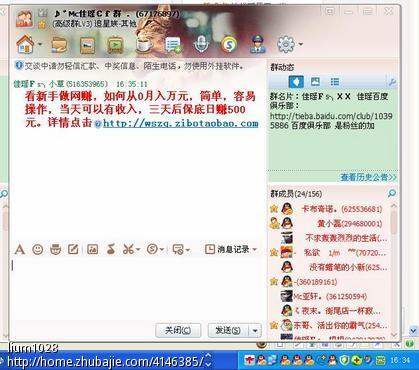Viewport: 419px width, 370px height.
Task: Open the wszq.zibotaobao.com link in chat
Action: (180, 123)
